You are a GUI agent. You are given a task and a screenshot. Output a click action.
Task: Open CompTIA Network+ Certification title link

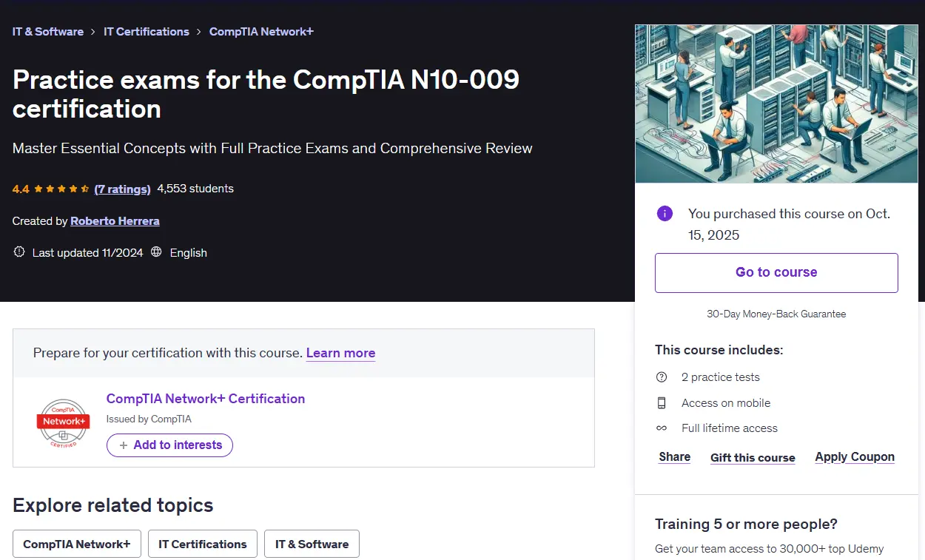click(206, 399)
